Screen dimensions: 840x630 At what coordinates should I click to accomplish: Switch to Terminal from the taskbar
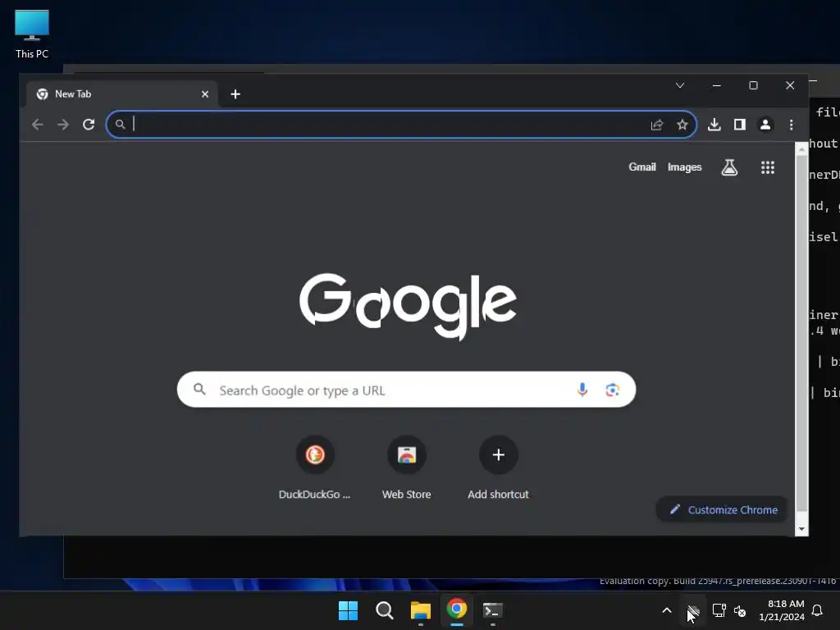click(x=493, y=610)
